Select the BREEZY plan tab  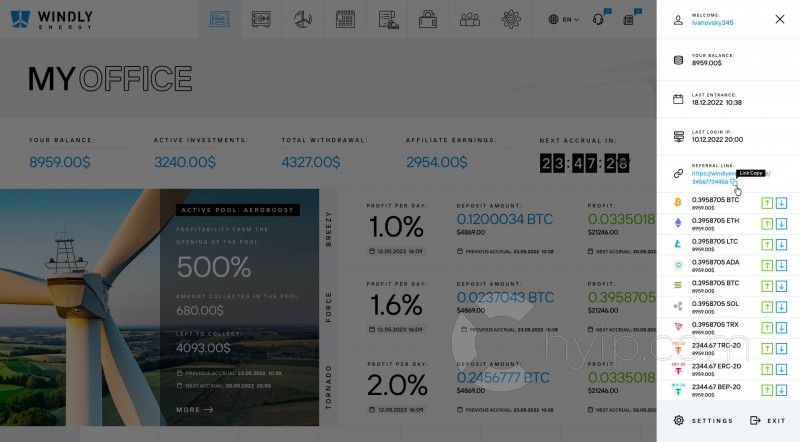tap(328, 229)
